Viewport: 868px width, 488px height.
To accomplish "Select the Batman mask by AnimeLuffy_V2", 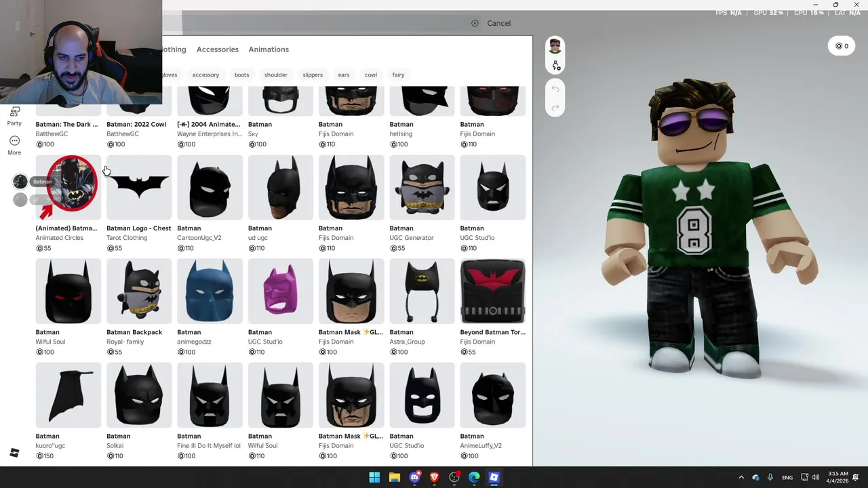I will 493,395.
